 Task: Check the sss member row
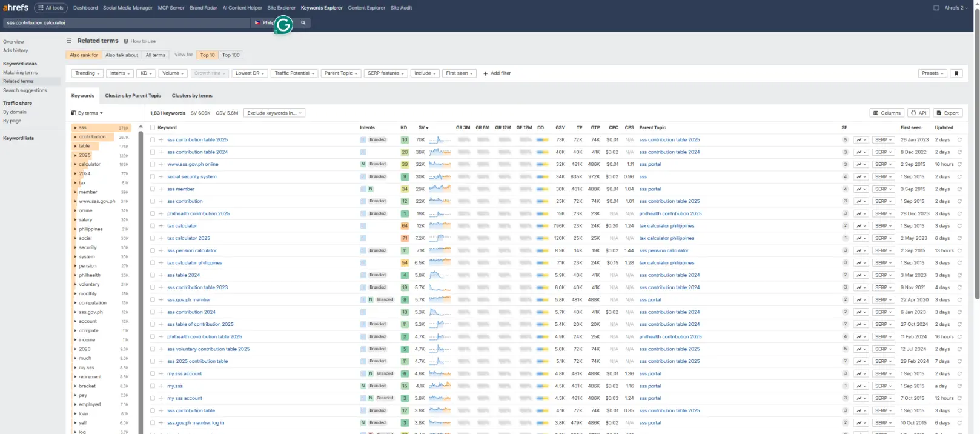click(x=153, y=189)
